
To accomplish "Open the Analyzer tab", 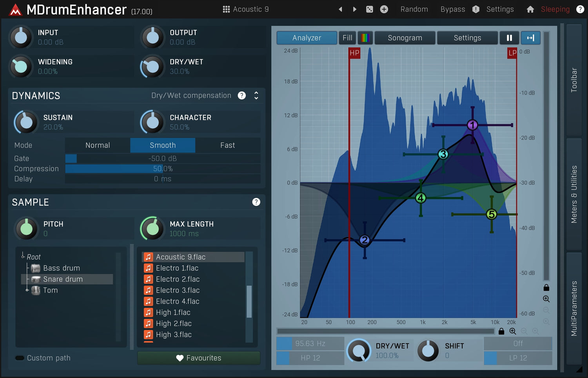I will click(x=307, y=38).
